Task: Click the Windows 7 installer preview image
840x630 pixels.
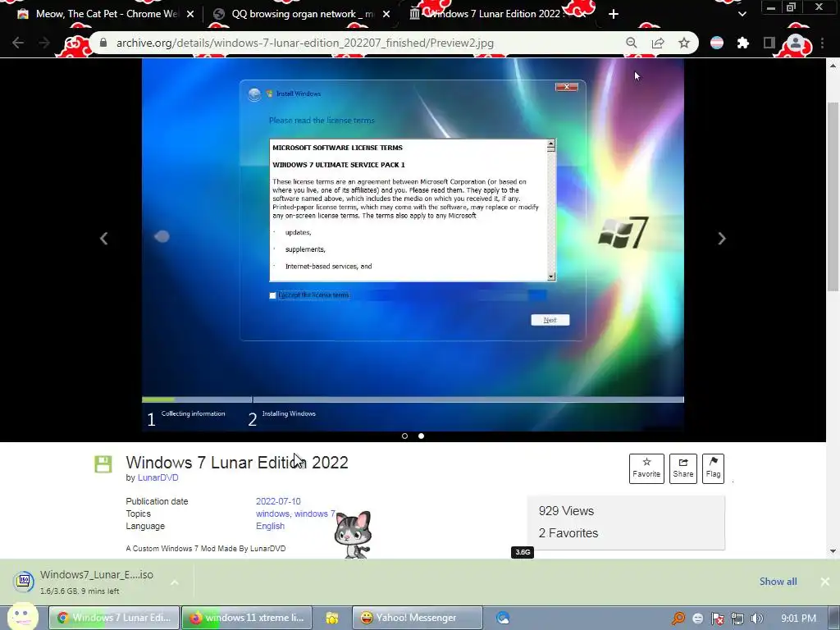Action: pos(413,244)
